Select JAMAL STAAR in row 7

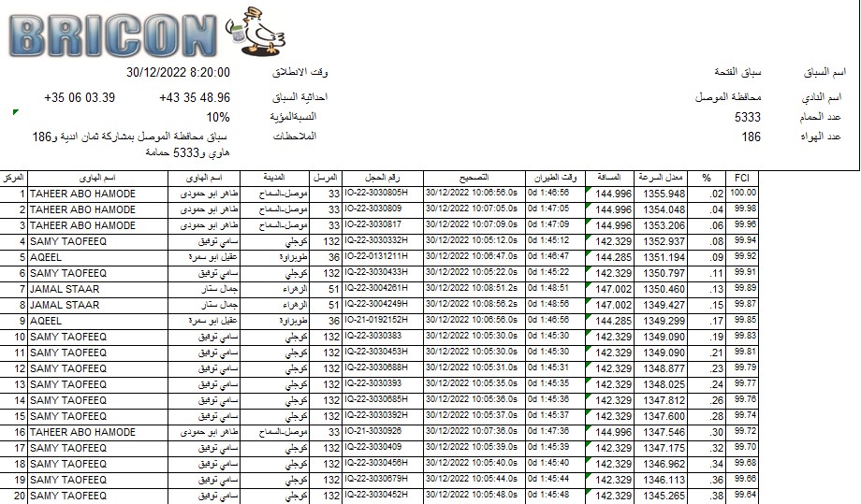pos(65,289)
